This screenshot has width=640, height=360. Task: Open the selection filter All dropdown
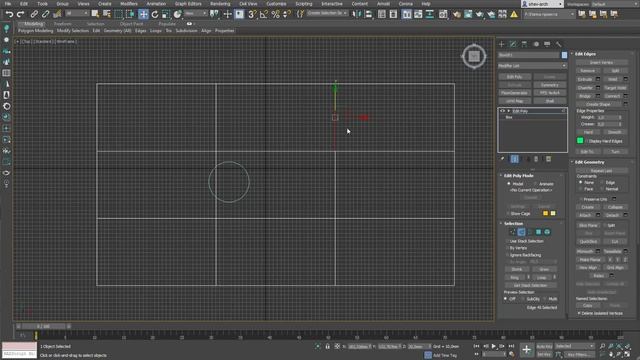click(77, 13)
